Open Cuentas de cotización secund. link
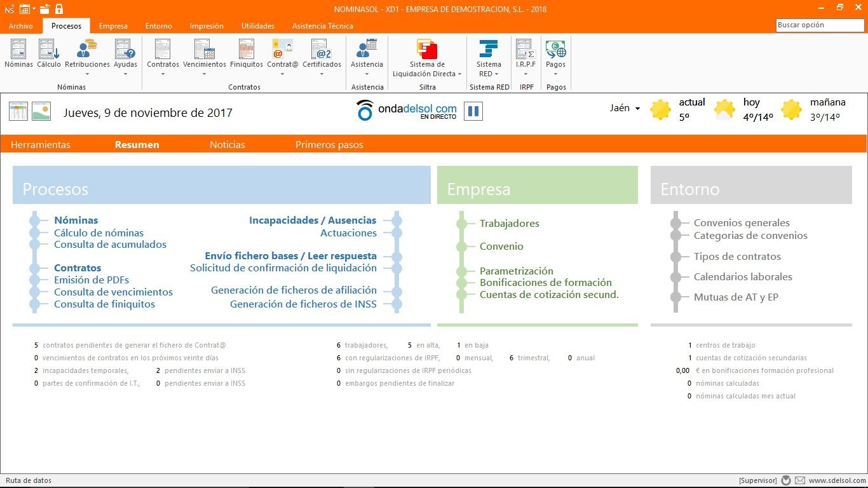Image resolution: width=868 pixels, height=488 pixels. 549,294
